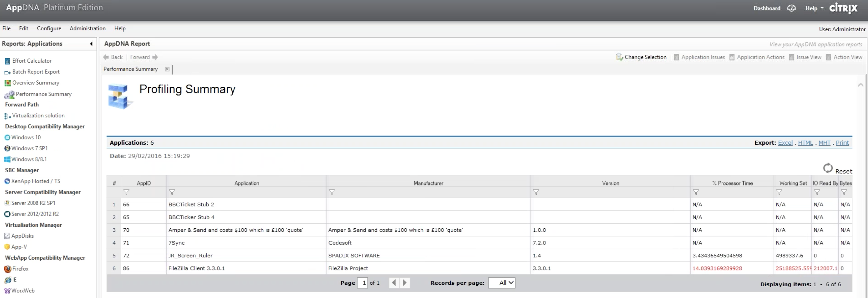This screenshot has width=868, height=298.
Task: Click the Print link
Action: pos(842,143)
